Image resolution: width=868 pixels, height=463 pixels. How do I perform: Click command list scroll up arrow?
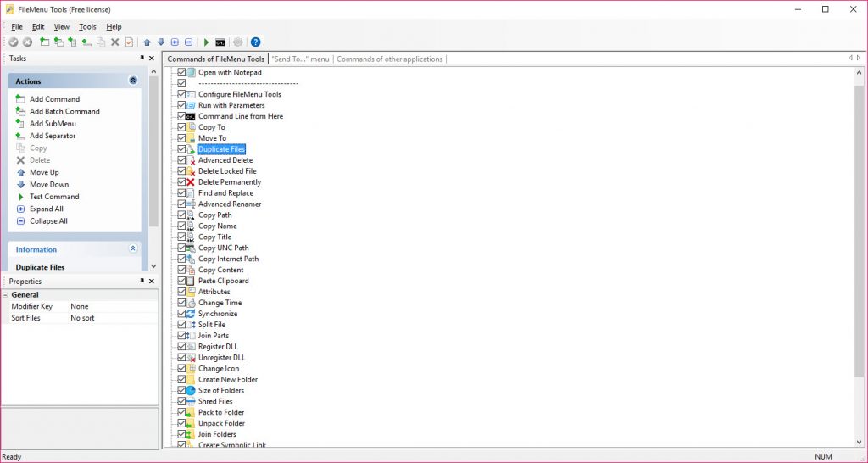tap(860, 73)
